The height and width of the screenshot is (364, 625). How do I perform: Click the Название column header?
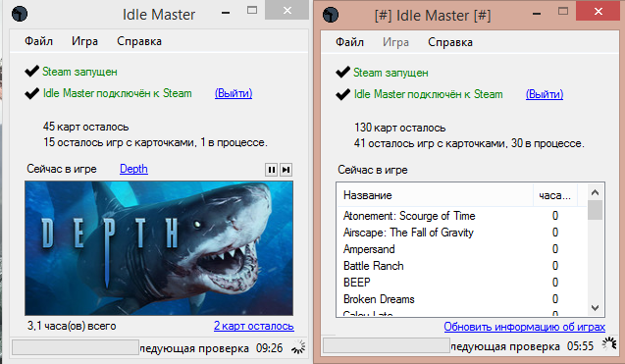point(436,195)
